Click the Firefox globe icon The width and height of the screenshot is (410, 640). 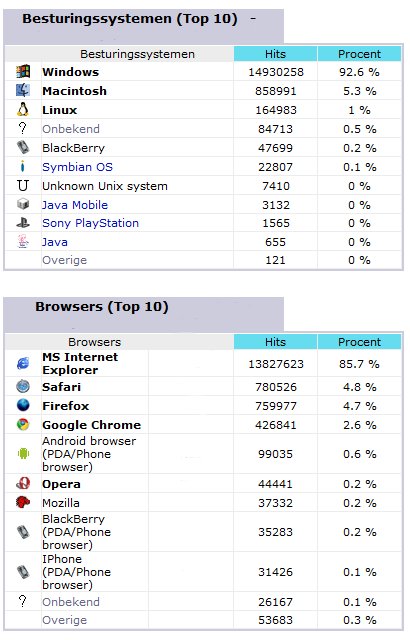23,405
